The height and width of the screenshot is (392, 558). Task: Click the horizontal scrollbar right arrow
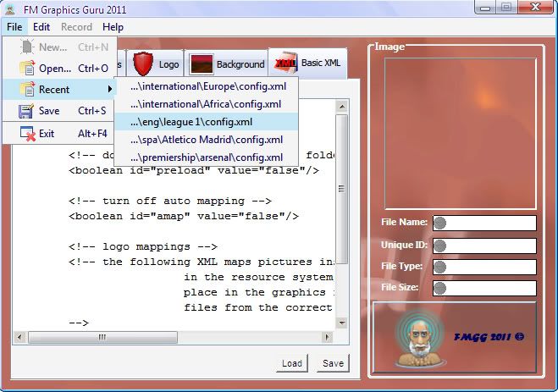point(327,337)
